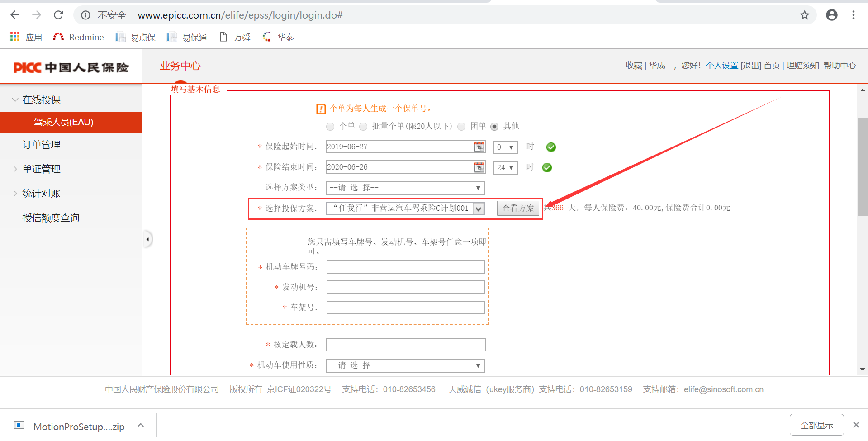The width and height of the screenshot is (868, 441).
Task: Select the 个单 radio option
Action: 330,127
